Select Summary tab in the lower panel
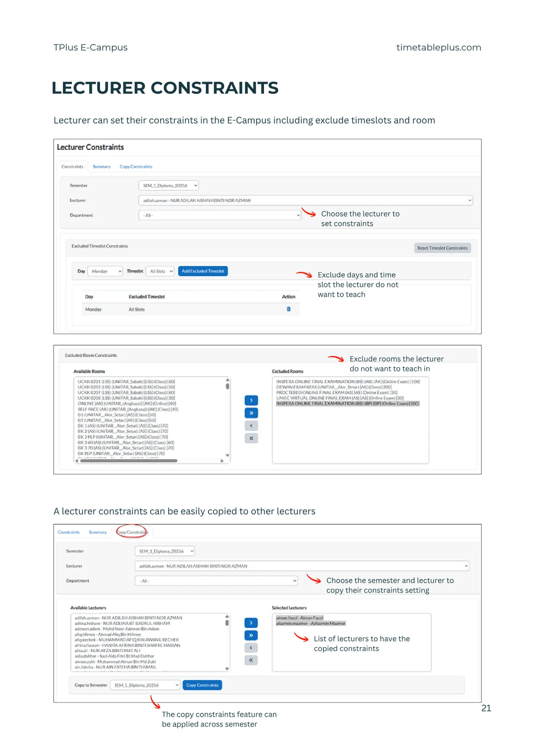Viewport: 535px width, 756px height. [98, 532]
